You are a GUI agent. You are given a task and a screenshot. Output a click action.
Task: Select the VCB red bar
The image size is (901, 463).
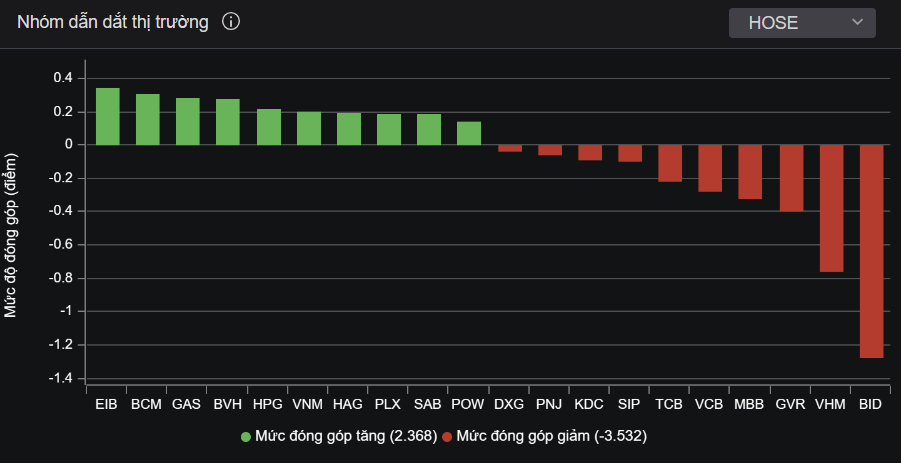(710, 168)
